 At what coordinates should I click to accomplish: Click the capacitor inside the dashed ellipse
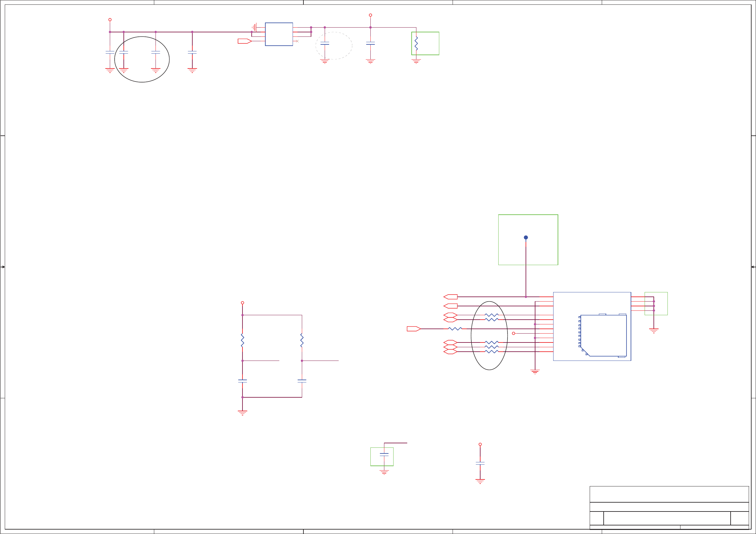[x=325, y=43]
